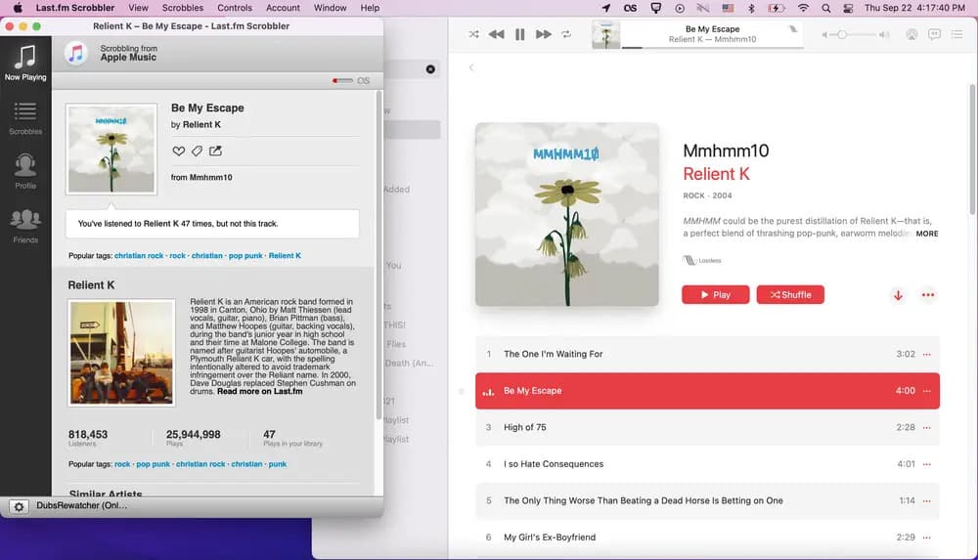Select track I so Hate Consequences
Screen dimensions: 978x560
point(707,464)
